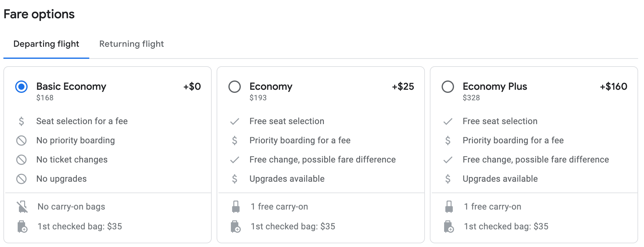Open the Departing flight tab
Screen dimensions: 644x247
point(46,44)
